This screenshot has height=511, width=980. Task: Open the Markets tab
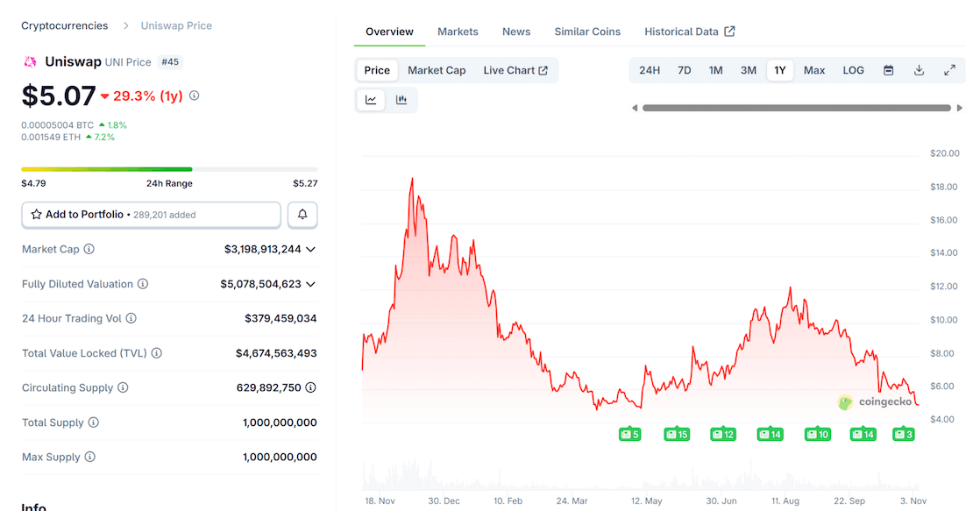pos(458,32)
